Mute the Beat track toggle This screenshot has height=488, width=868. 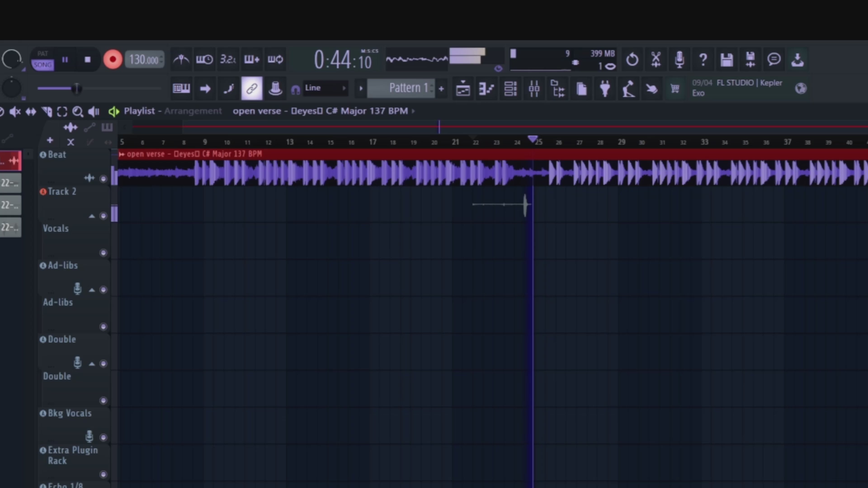(x=104, y=179)
